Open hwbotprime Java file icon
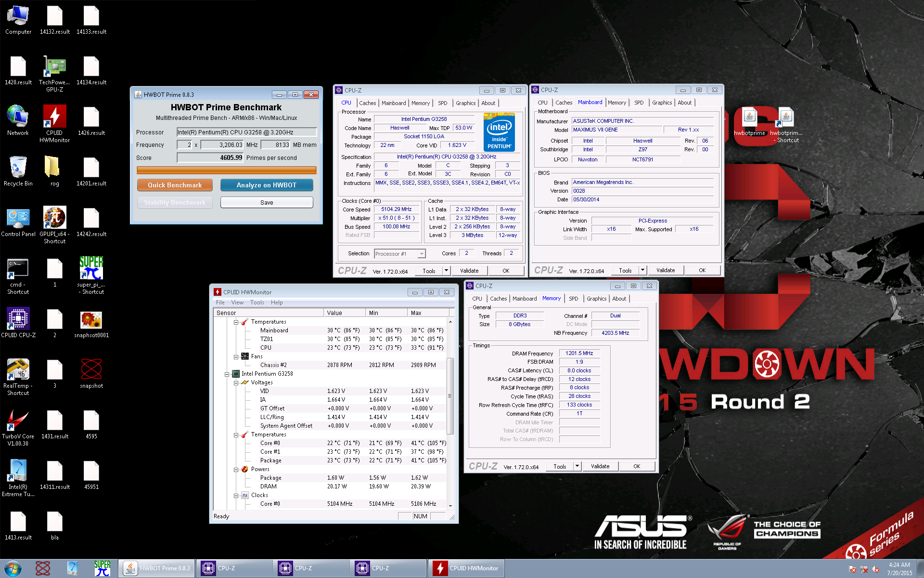The image size is (924, 578). (749, 122)
